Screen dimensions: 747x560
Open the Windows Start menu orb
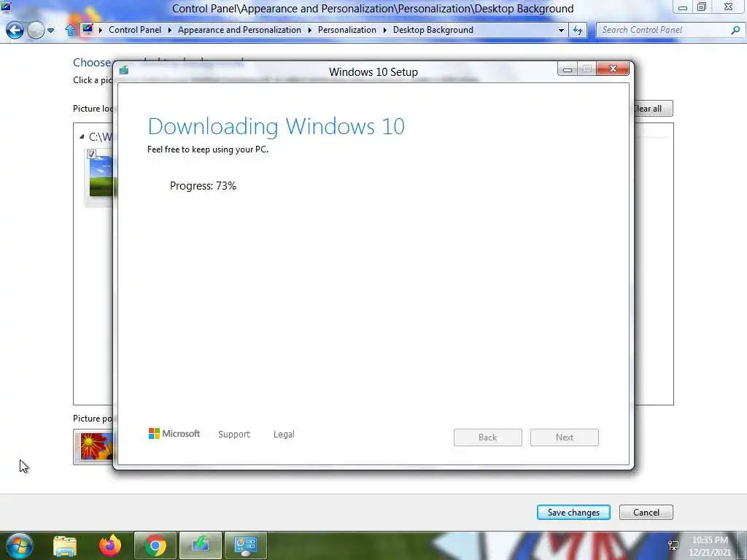(x=19, y=545)
